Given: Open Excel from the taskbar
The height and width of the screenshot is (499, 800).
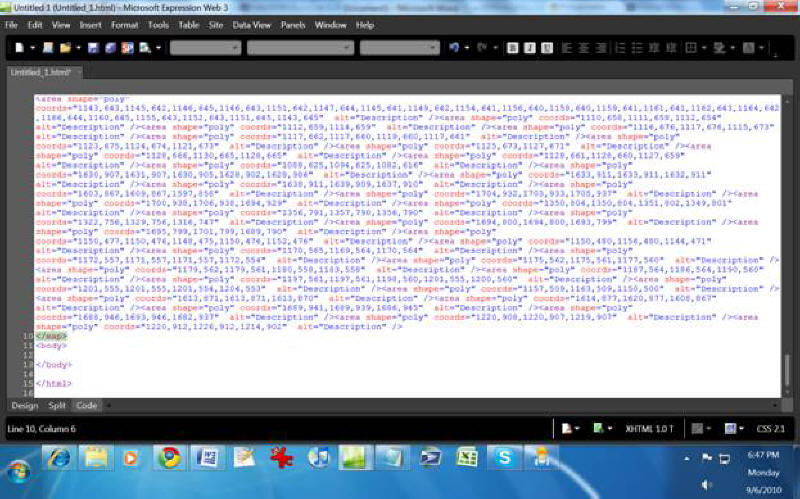Looking at the screenshot, I should click(467, 457).
